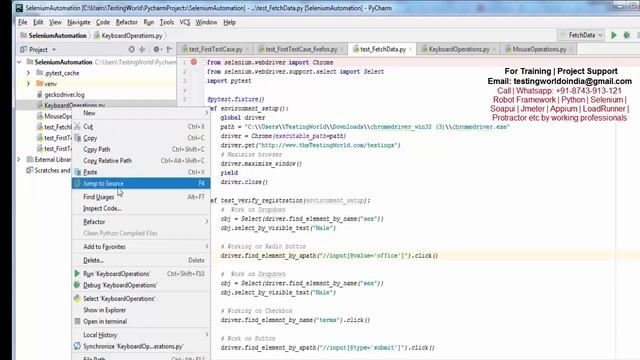The image size is (640, 360).
Task: Open the Tools menu
Action: coord(167,22)
